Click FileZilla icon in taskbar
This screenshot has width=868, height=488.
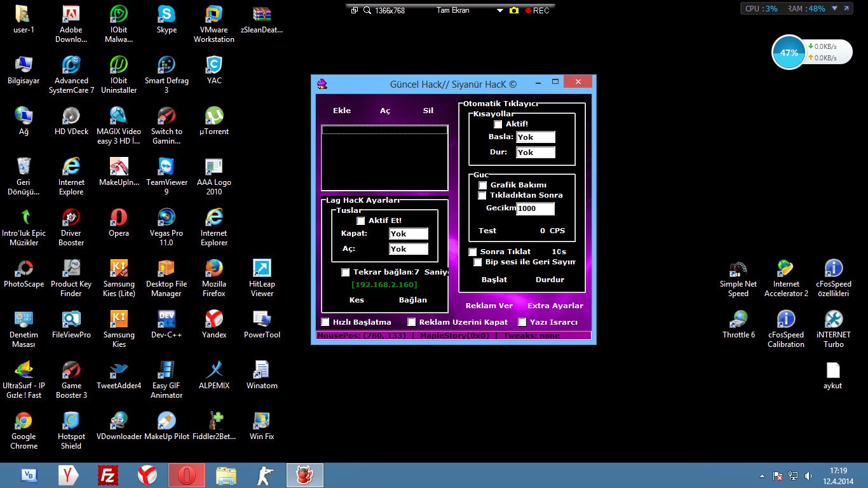pos(108,475)
